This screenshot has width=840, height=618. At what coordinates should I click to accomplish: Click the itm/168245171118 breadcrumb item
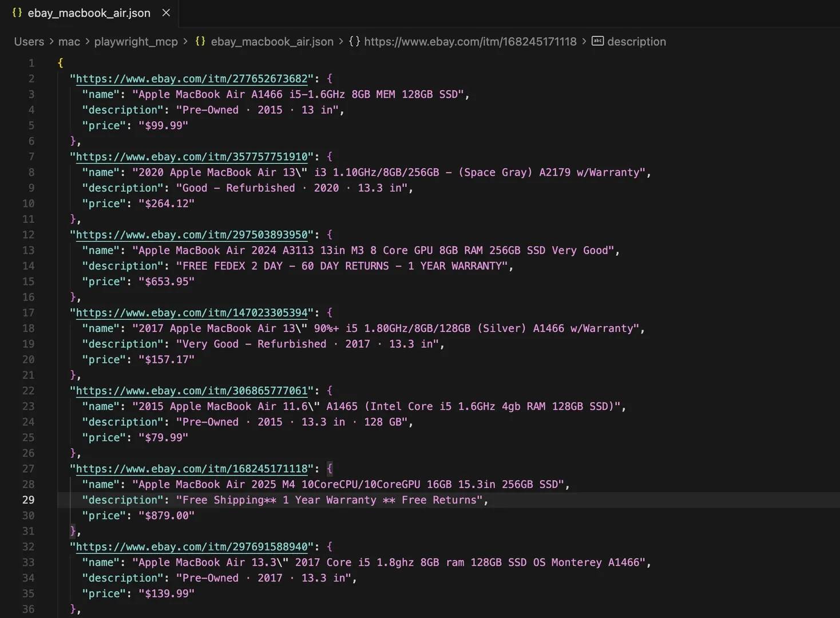coord(470,42)
